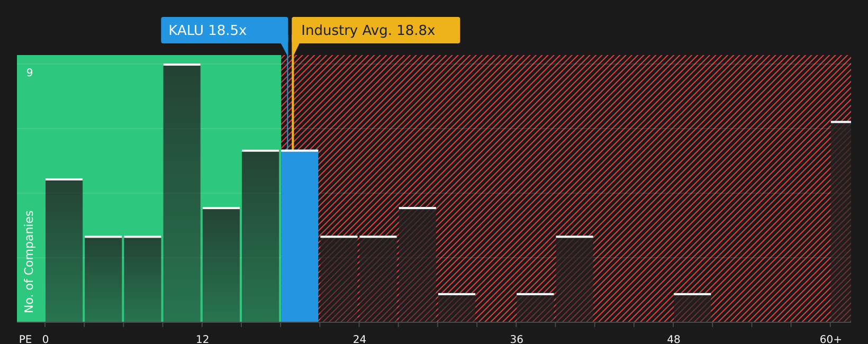
Task: Select the tallest bar reaching 9 companies
Action: [x=182, y=193]
